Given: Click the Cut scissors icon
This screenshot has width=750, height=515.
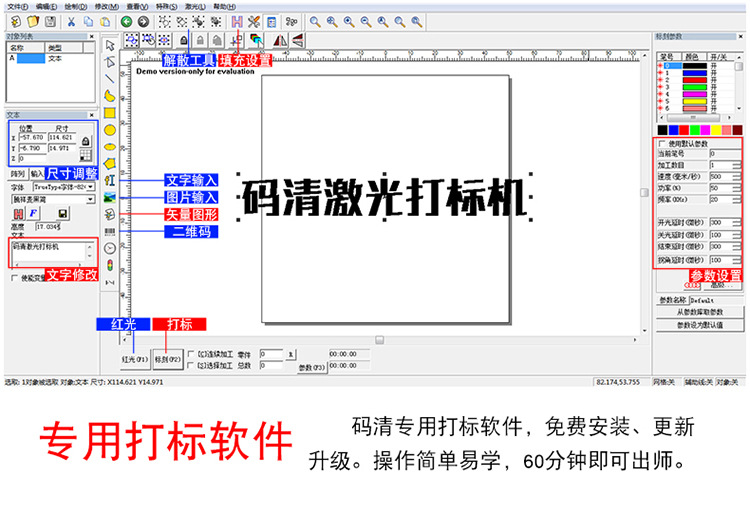Looking at the screenshot, I should (71, 22).
